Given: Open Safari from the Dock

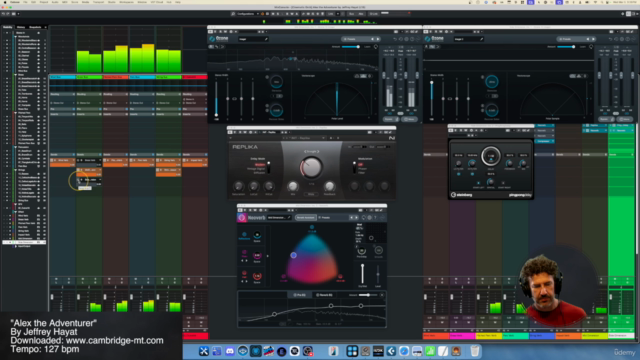Looking at the screenshot, I should [404, 351].
